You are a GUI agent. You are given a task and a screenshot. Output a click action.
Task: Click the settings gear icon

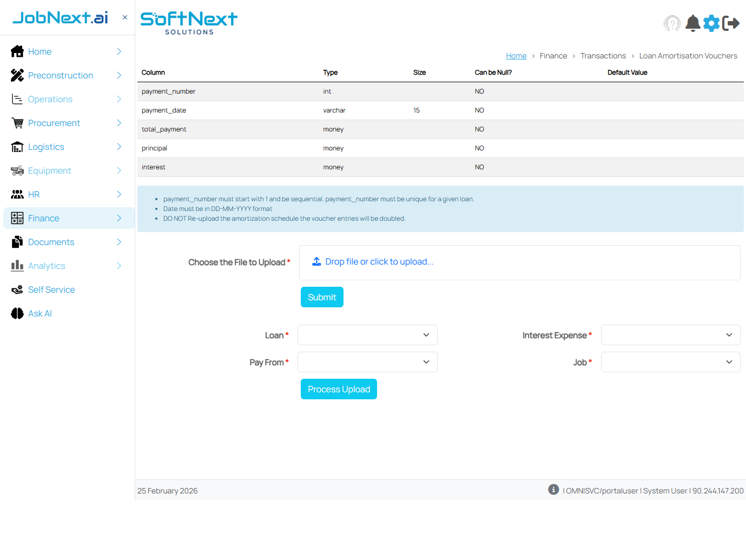[711, 23]
